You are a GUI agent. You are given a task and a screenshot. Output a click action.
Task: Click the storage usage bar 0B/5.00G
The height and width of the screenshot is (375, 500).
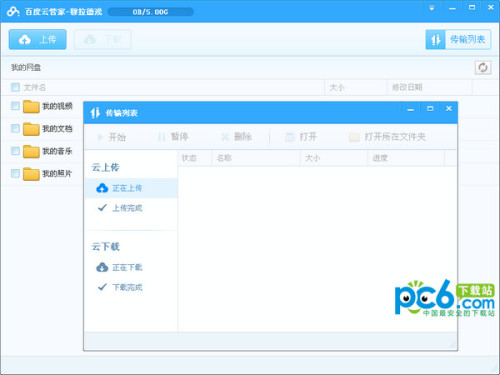151,12
